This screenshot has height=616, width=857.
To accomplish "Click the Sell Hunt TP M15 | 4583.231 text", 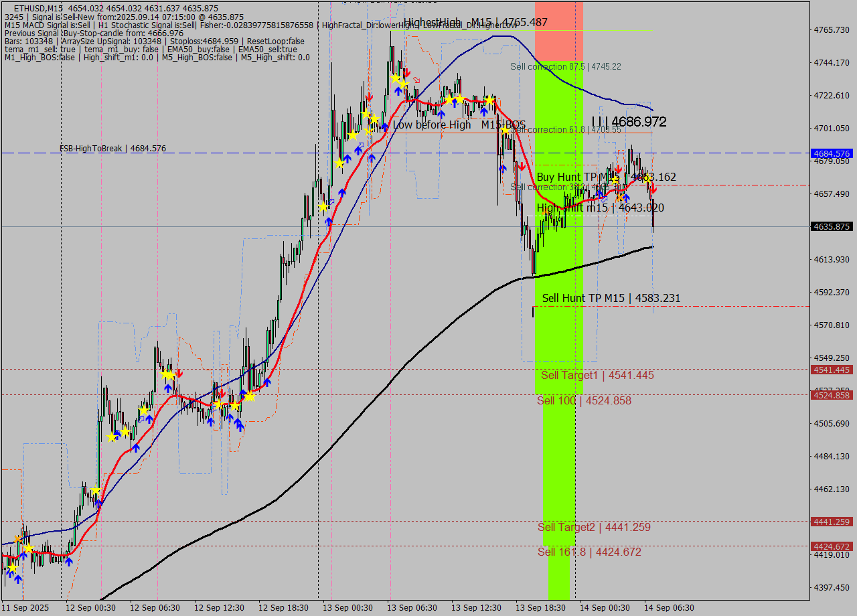I will coord(613,298).
